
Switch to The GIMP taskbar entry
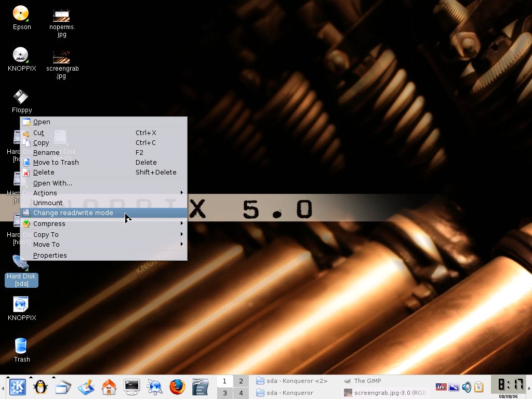click(367, 381)
